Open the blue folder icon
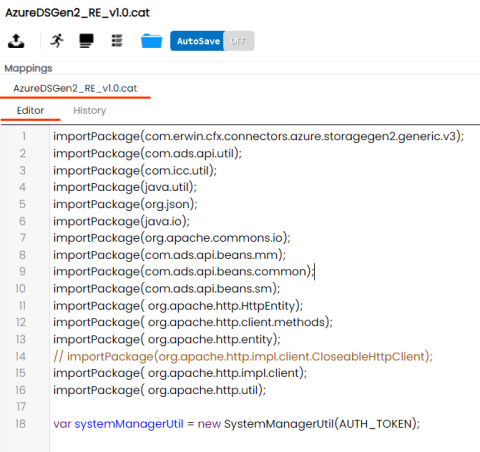The image size is (480, 452). pos(151,41)
